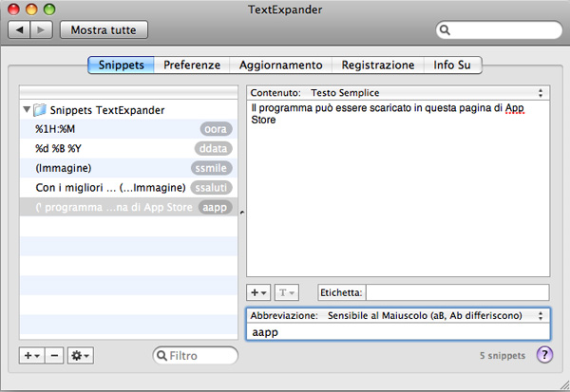Minimize the TextExpander window
Viewport: 570px width, 392px height.
click(31, 9)
